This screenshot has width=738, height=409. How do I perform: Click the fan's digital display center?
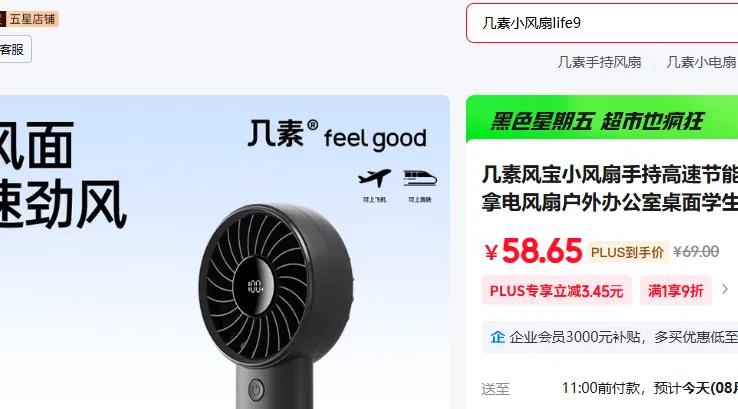click(x=255, y=286)
